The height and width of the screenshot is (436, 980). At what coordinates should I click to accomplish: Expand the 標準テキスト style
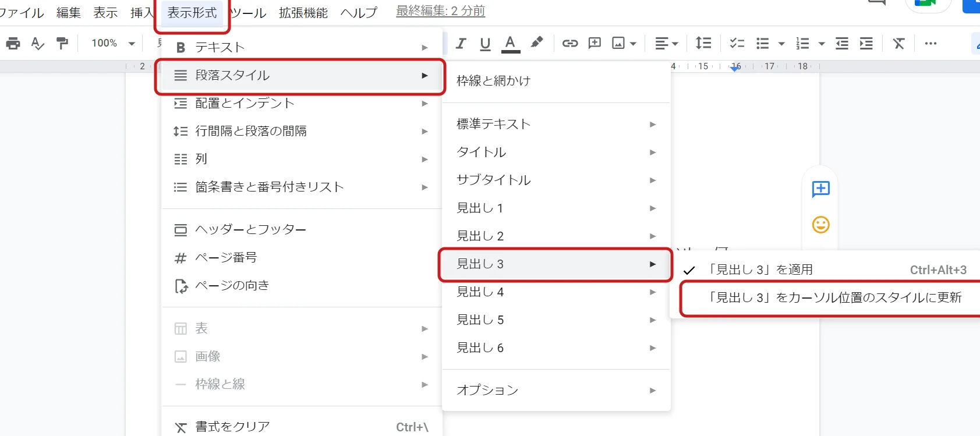[x=556, y=124]
